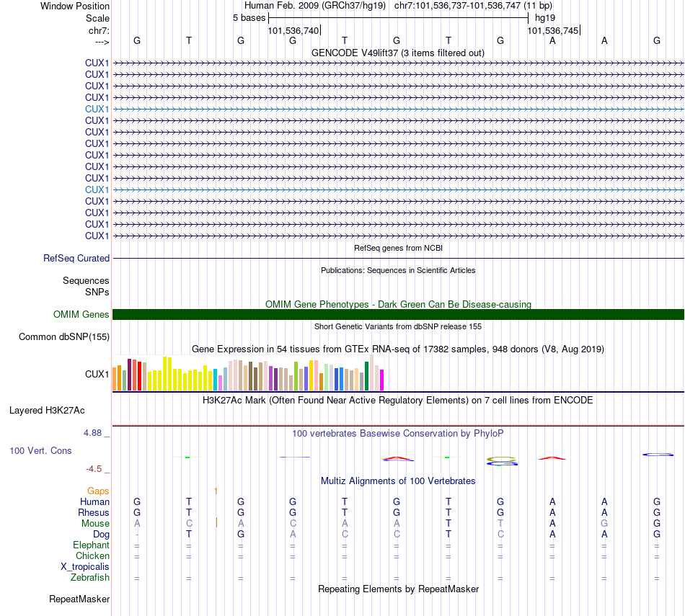Click the magenta last bar in GTEx chart

point(382,380)
